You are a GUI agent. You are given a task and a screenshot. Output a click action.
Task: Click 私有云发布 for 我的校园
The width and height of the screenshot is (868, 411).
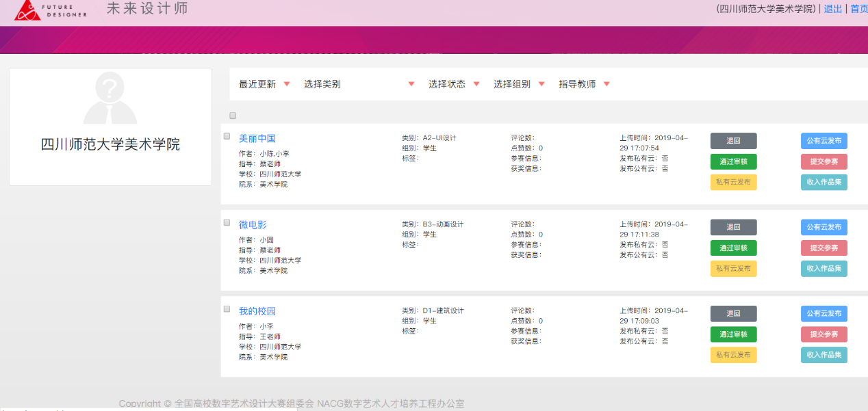[734, 355]
